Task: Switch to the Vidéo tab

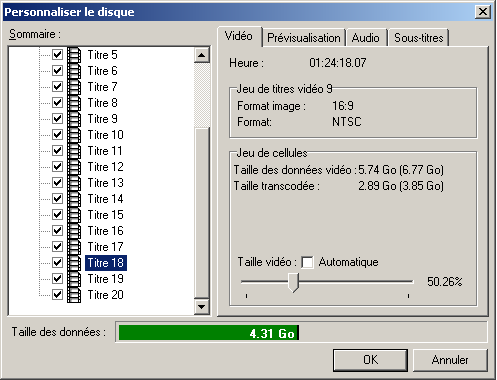Action: tap(239, 36)
